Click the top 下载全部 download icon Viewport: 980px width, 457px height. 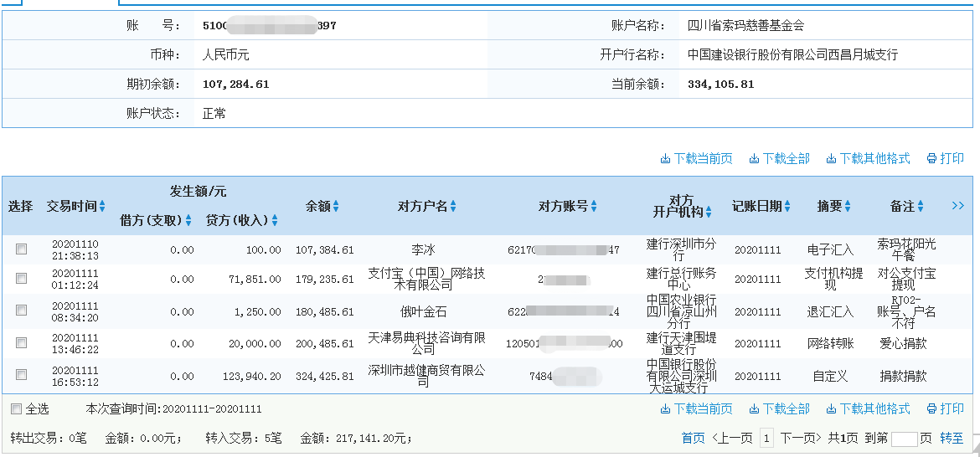pos(754,159)
